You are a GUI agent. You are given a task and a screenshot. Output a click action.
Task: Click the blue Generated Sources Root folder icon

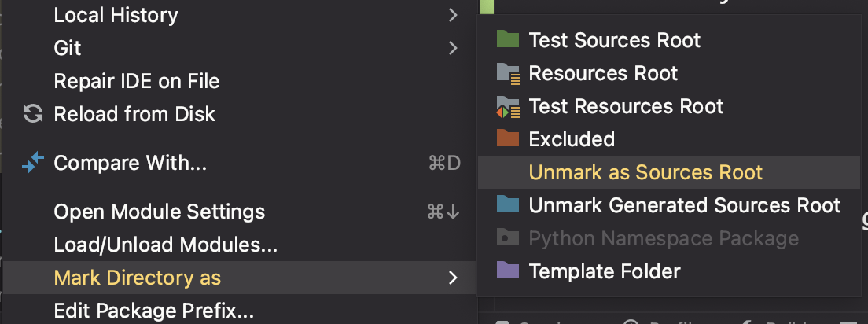pos(508,204)
